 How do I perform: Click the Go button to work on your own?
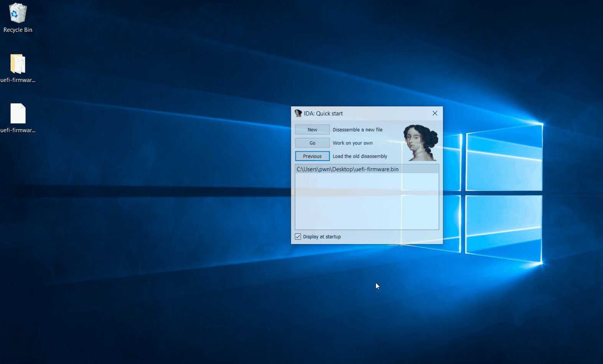click(x=312, y=143)
